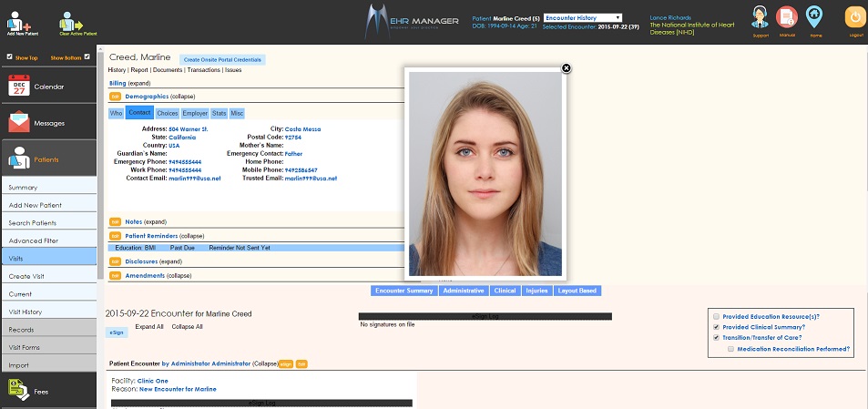The height and width of the screenshot is (409, 868).
Task: Toggle Medication Reconciliation Performed checkbox
Action: click(x=730, y=349)
